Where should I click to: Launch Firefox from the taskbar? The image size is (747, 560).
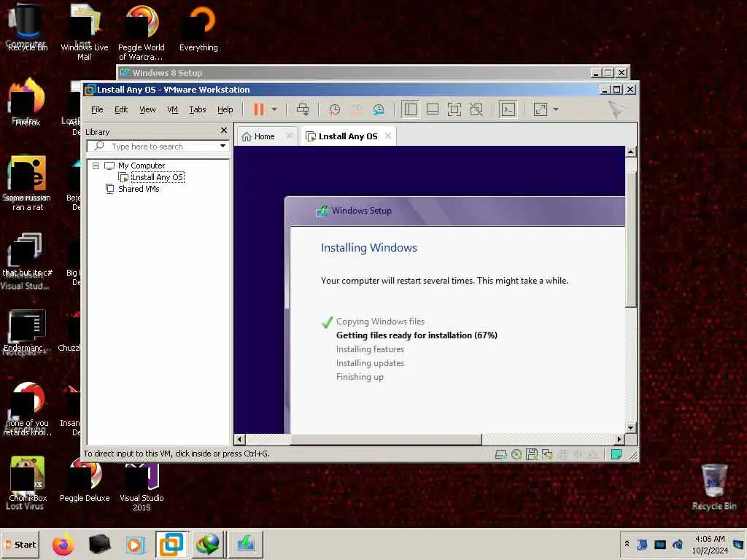63,544
